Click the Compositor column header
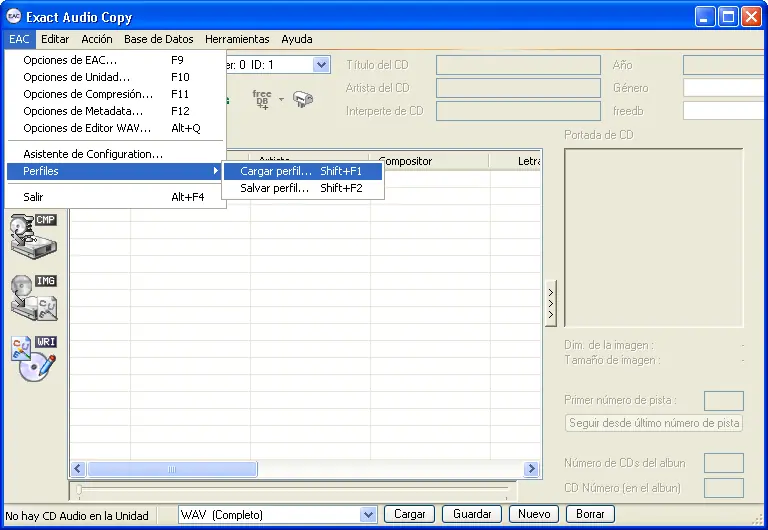Image resolution: width=768 pixels, height=530 pixels. click(430, 161)
